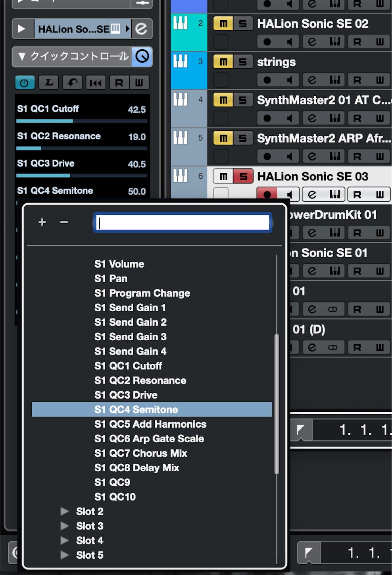Expand Slot 3 in parameter tree
Viewport: 392px width, 575px height.
click(65, 526)
